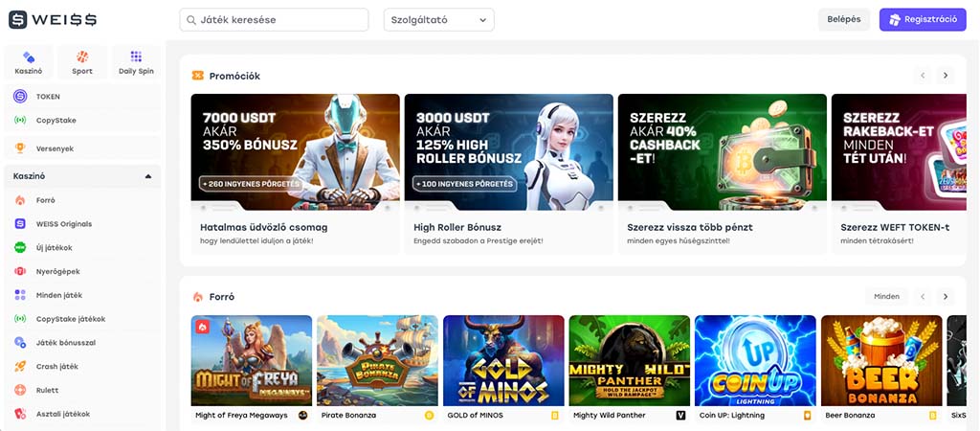This screenshot has height=431, width=980.
Task: Click the Crash játék rocket icon
Action: click(x=20, y=367)
